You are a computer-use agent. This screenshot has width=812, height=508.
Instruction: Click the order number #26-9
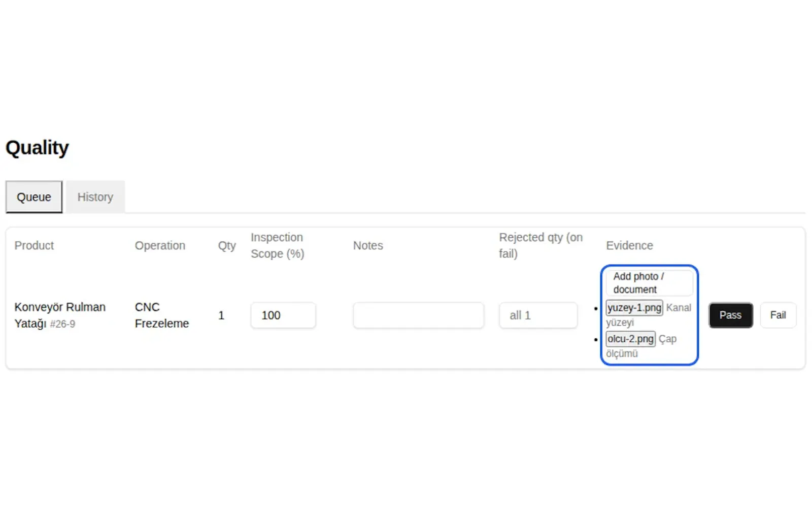[x=62, y=324]
